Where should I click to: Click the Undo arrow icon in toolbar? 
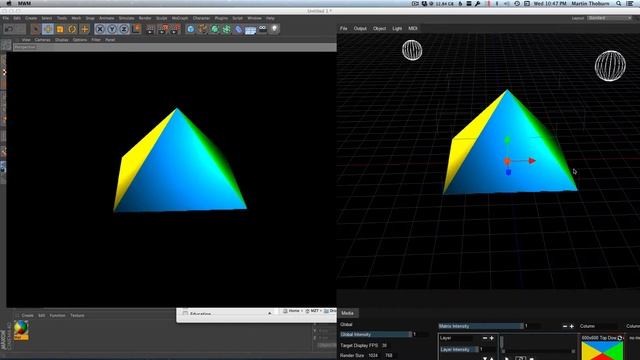(9, 29)
